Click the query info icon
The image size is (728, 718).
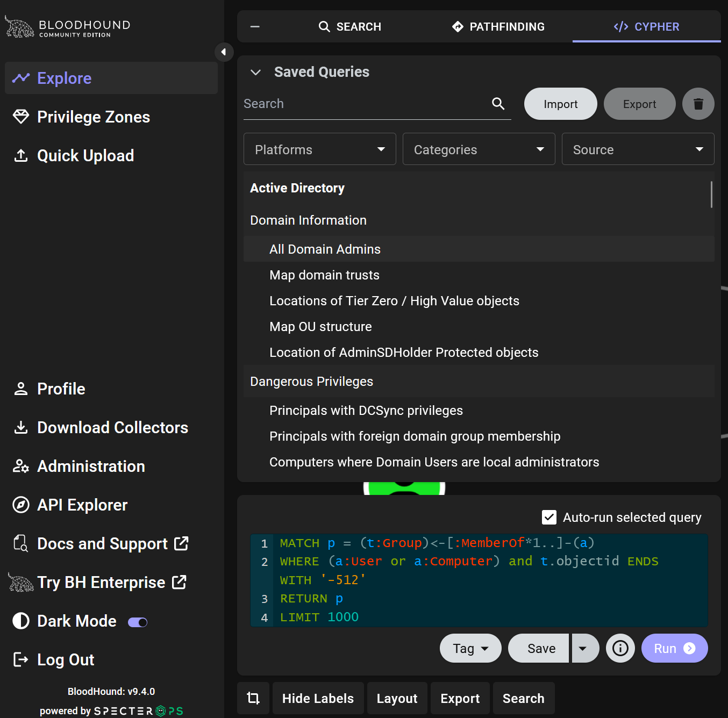[x=620, y=648]
